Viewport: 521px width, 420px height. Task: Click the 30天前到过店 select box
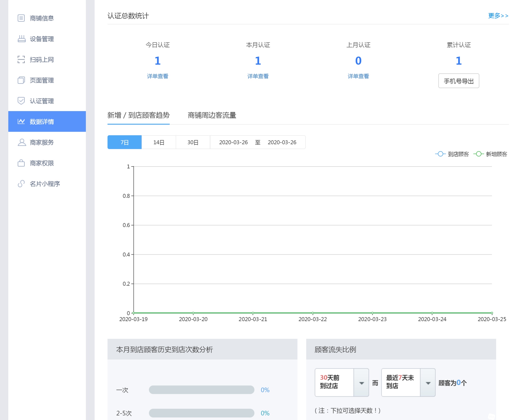tap(342, 382)
